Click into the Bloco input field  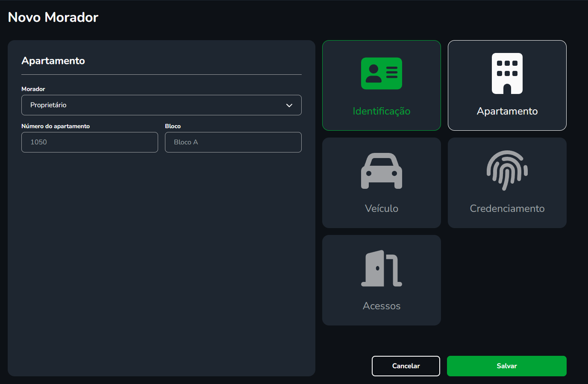[x=233, y=142]
